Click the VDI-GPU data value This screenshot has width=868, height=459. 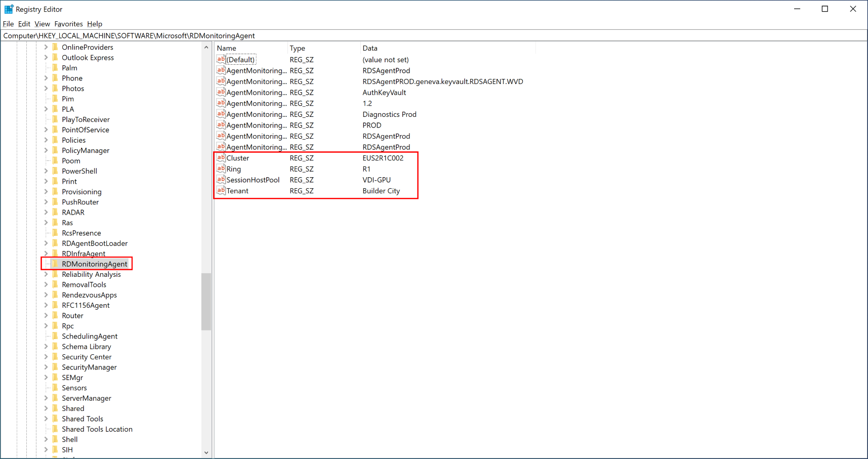tap(377, 180)
